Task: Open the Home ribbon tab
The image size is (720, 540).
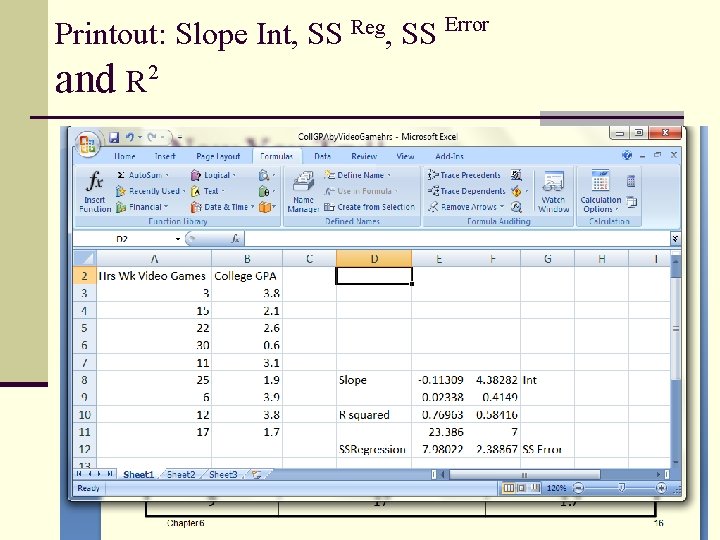Action: tap(124, 156)
